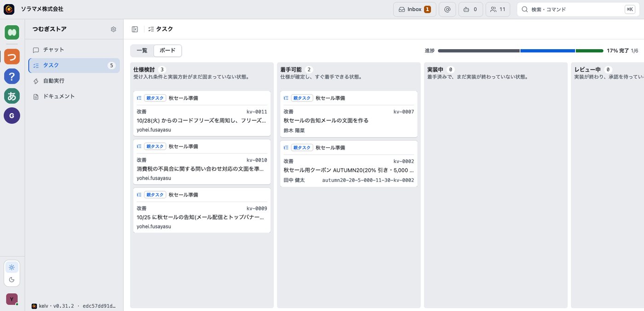This screenshot has height=311, width=644.
Task: Click the タスク count badge 5
Action: click(x=111, y=65)
